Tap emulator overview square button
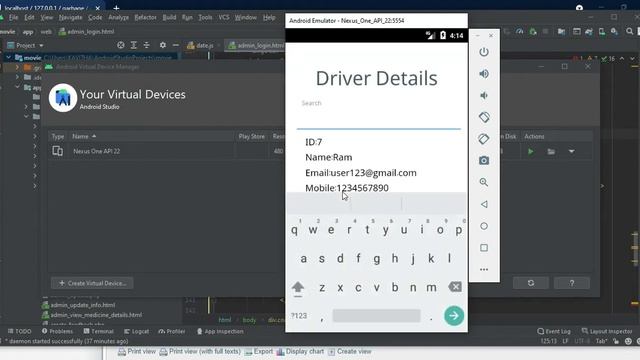The image size is (640, 360). pyautogui.click(x=484, y=248)
